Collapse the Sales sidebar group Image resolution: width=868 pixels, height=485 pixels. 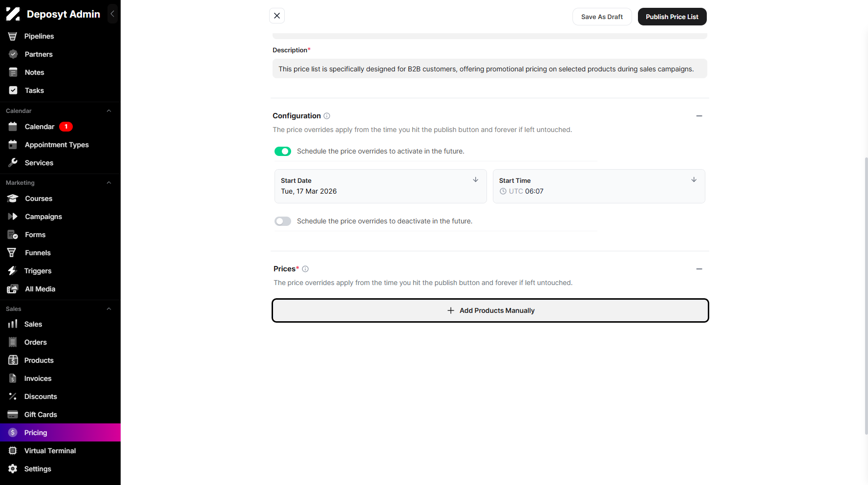tap(109, 309)
